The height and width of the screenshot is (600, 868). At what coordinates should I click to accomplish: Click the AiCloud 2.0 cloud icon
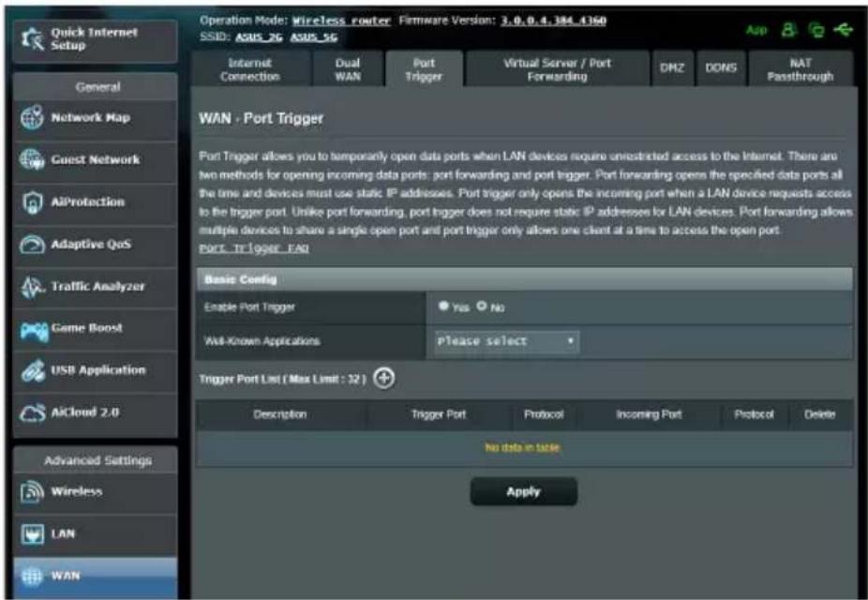click(33, 412)
